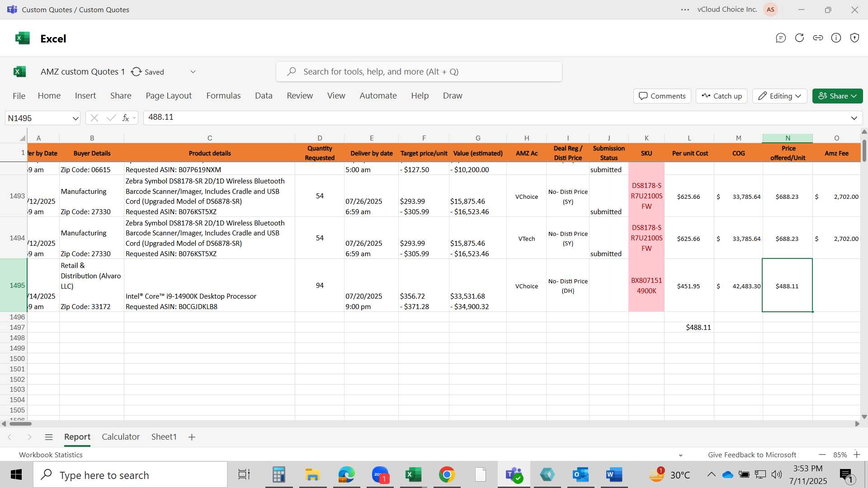
Task: Open the about tab info icon
Action: point(836,38)
